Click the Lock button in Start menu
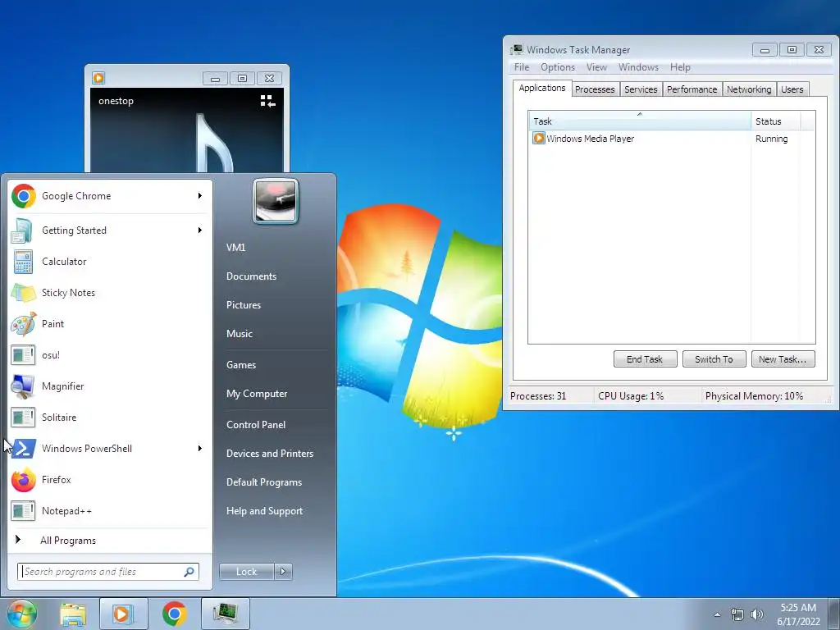Image resolution: width=840 pixels, height=630 pixels. tap(246, 572)
